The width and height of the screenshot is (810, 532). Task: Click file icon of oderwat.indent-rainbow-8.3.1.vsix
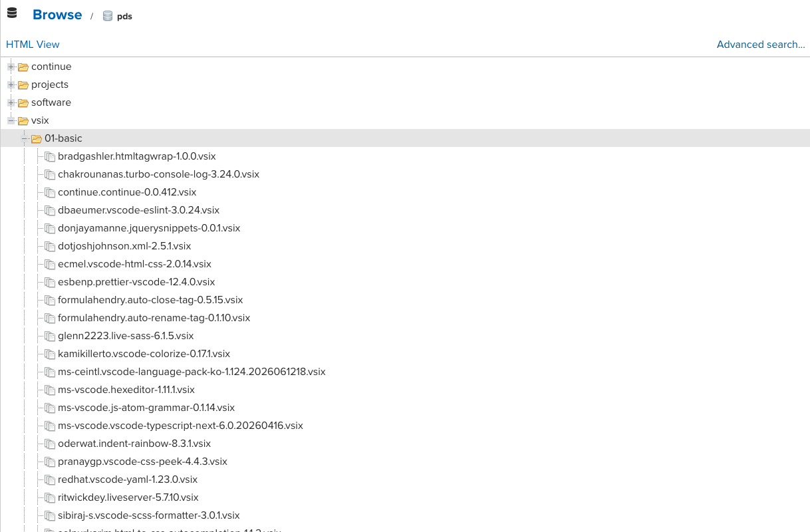pos(50,444)
